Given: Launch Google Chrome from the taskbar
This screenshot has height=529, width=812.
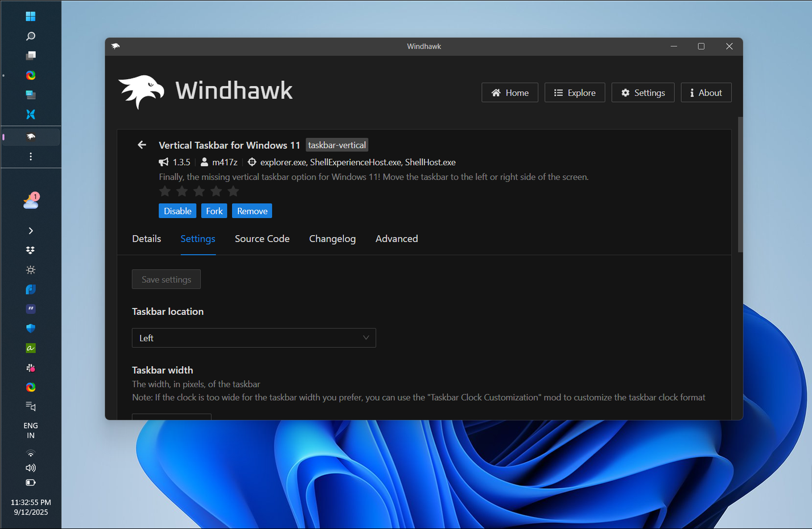Looking at the screenshot, I should pyautogui.click(x=30, y=75).
